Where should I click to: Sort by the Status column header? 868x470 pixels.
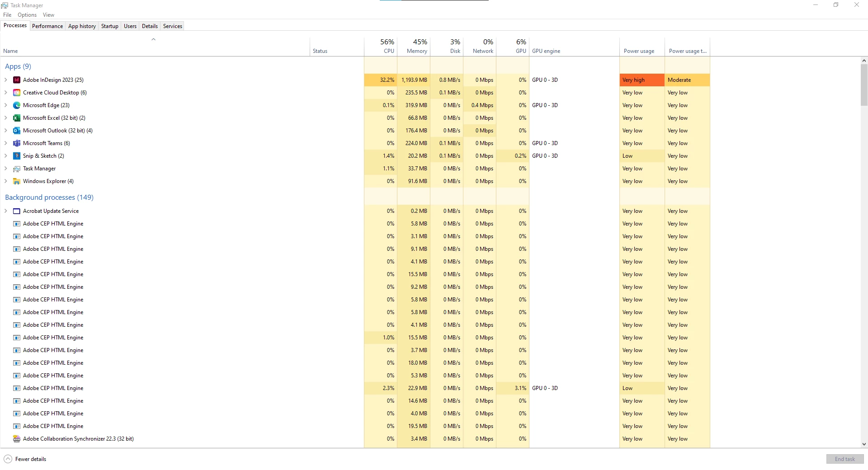pyautogui.click(x=337, y=46)
